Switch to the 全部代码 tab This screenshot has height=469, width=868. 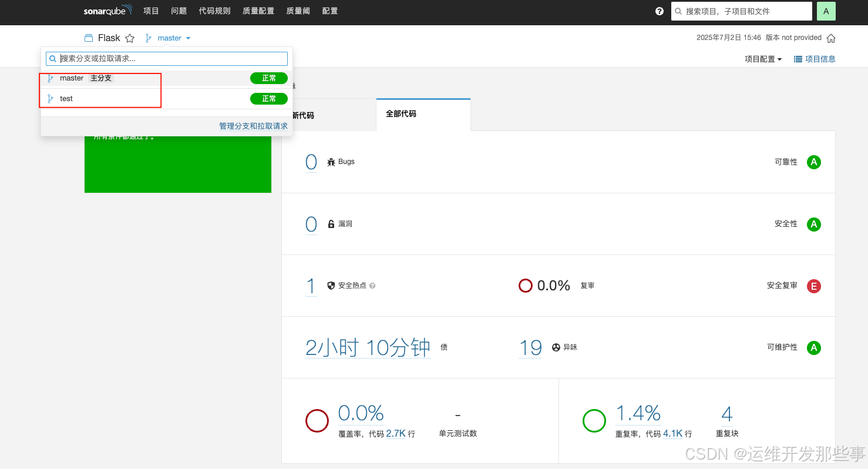(x=423, y=114)
